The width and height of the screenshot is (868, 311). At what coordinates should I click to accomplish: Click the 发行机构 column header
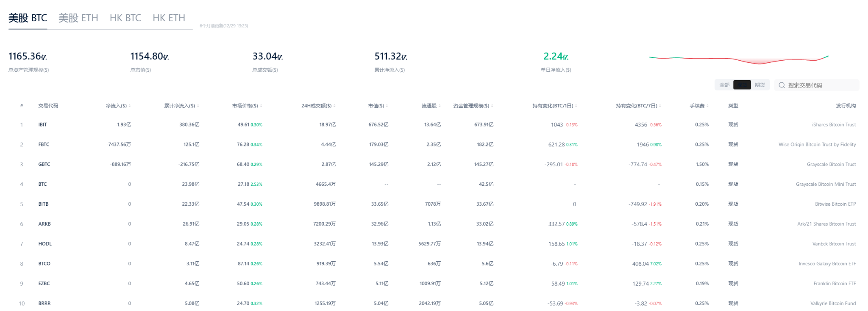point(846,106)
